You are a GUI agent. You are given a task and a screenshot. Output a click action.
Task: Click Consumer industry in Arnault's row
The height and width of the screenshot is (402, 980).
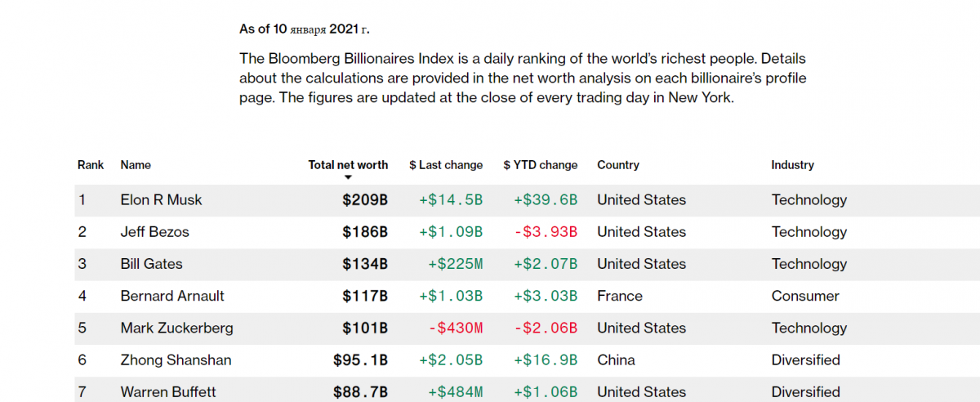804,296
